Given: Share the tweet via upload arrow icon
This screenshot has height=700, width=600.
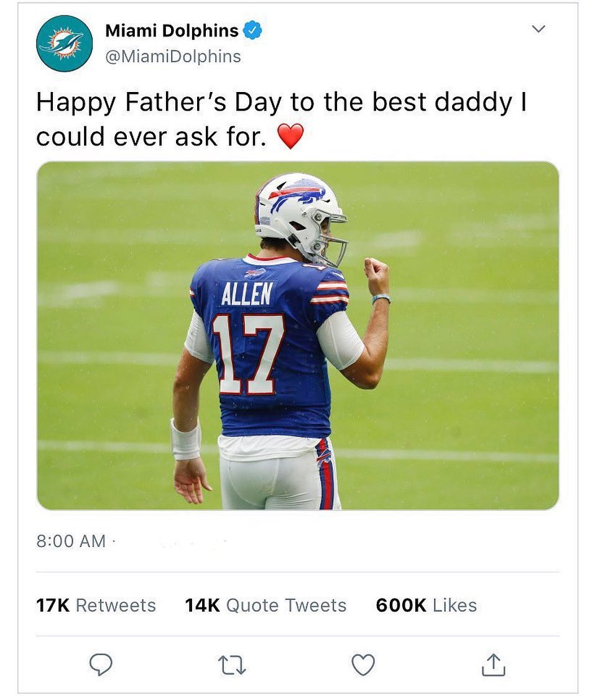Looking at the screenshot, I should pyautogui.click(x=494, y=665).
